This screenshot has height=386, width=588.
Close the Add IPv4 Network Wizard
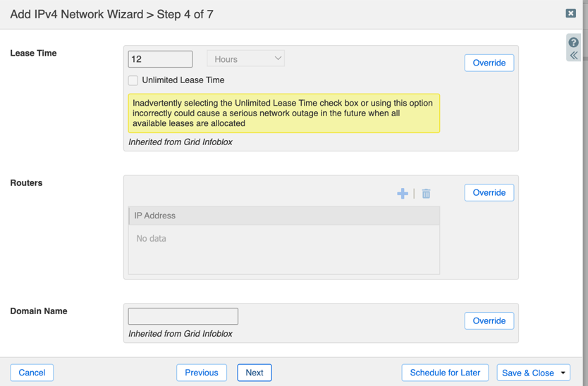pyautogui.click(x=571, y=13)
